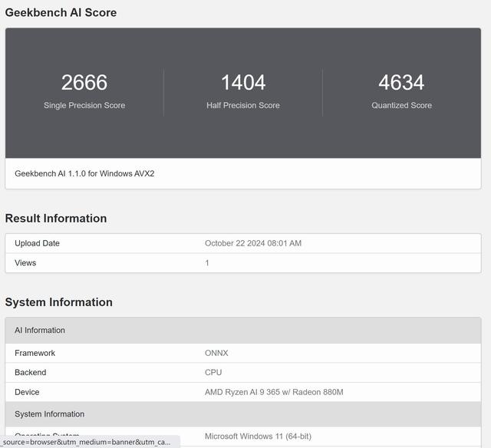Click the Framework row label
This screenshot has width=491, height=448.
tap(35, 353)
